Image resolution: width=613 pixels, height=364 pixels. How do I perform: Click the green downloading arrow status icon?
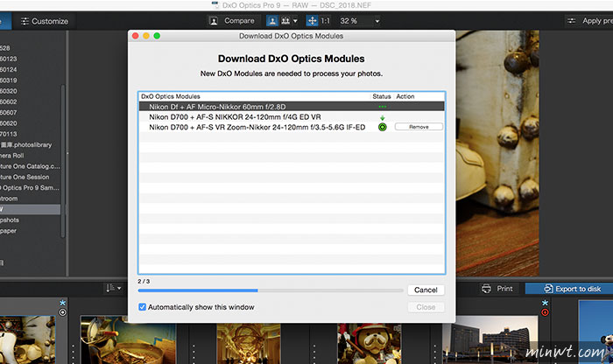[383, 117]
